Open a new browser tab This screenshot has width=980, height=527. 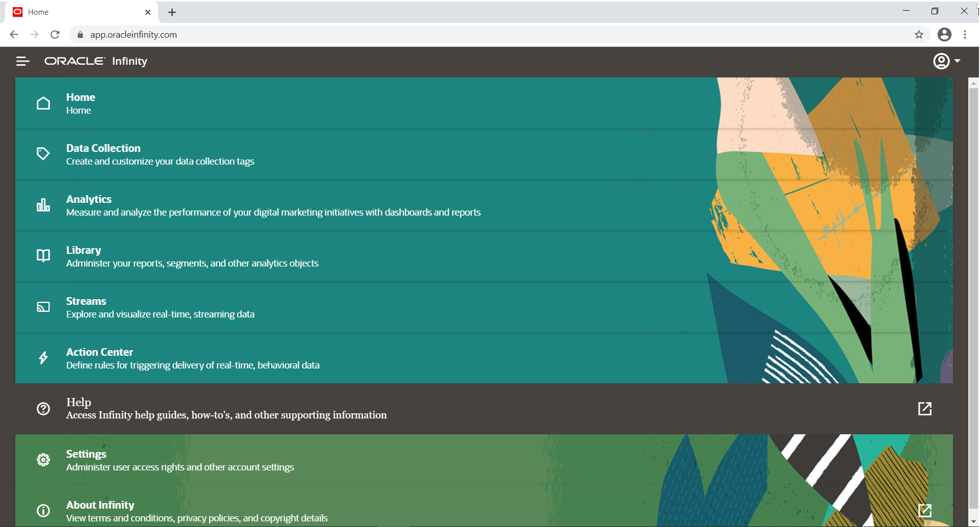pyautogui.click(x=172, y=12)
